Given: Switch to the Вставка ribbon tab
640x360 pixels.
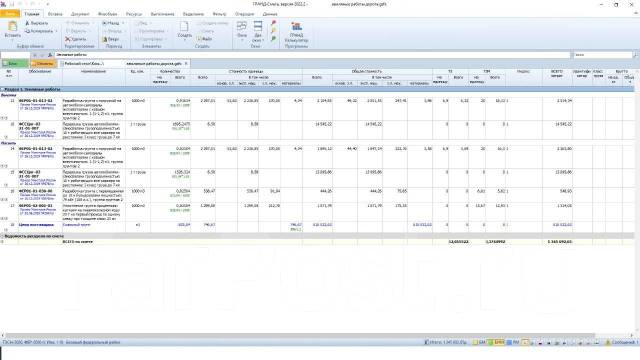Looking at the screenshot, I should coord(55,14).
